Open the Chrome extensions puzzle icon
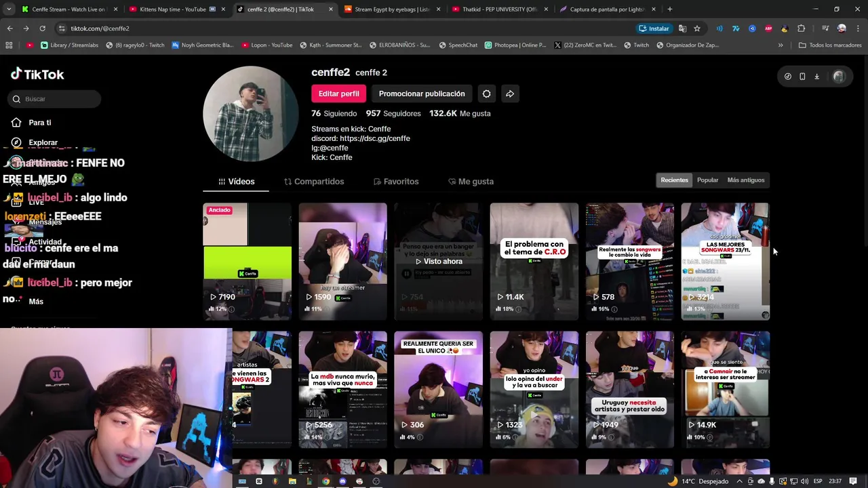The width and height of the screenshot is (868, 488). click(801, 28)
